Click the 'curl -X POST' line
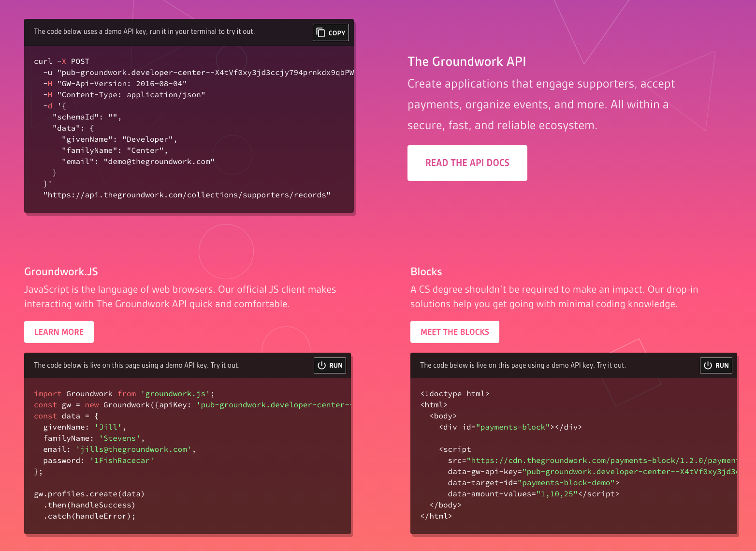 click(61, 61)
